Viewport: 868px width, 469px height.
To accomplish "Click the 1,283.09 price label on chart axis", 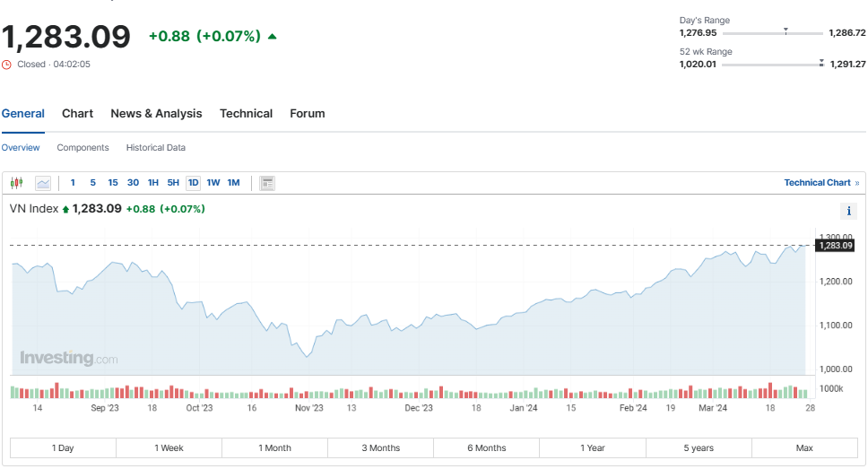I will [835, 245].
